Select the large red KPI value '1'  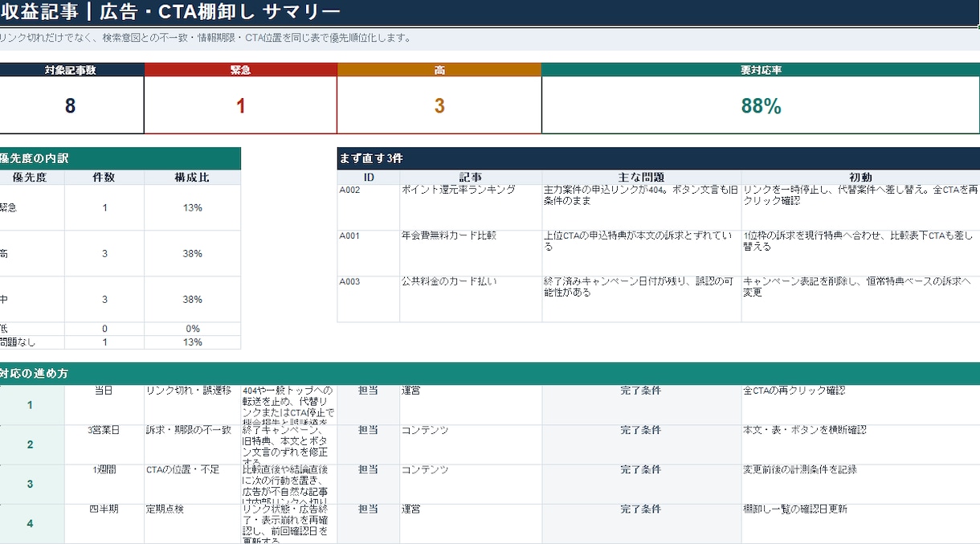[x=240, y=105]
